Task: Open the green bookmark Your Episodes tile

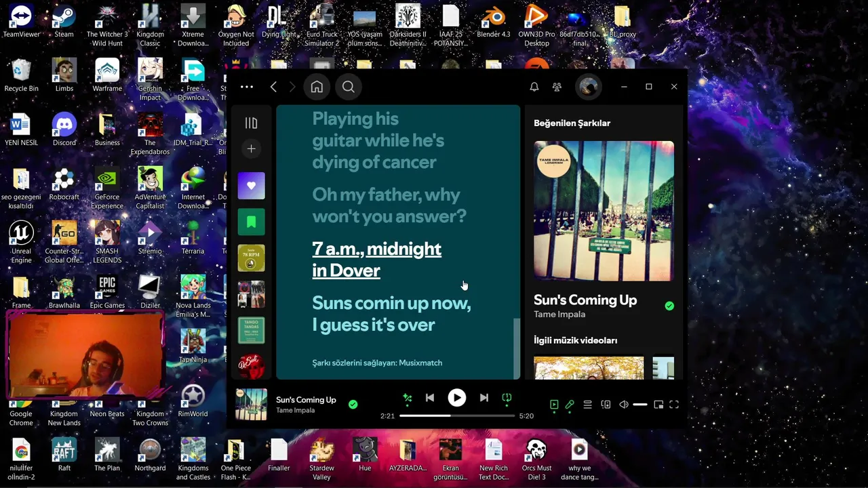Action: [251, 222]
